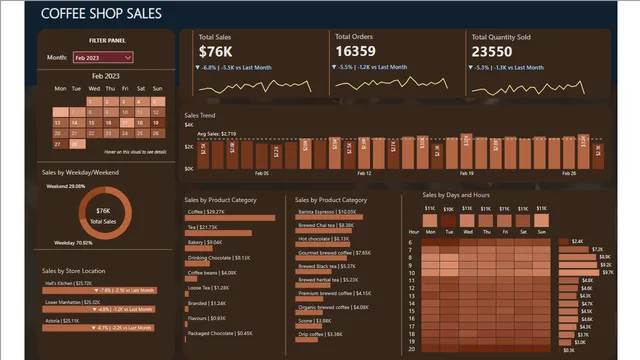Click the Total Quantity Sold 23550 value
Viewport: 640px width, 360px height.
[492, 52]
